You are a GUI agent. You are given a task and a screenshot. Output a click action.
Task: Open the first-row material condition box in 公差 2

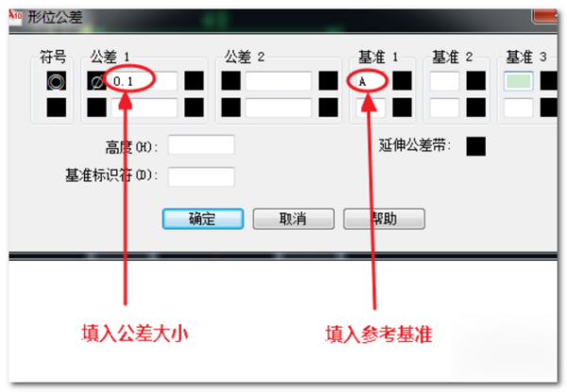click(328, 80)
